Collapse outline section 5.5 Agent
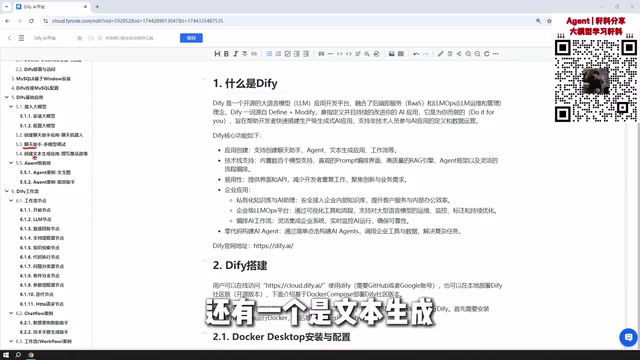 [x=11, y=163]
